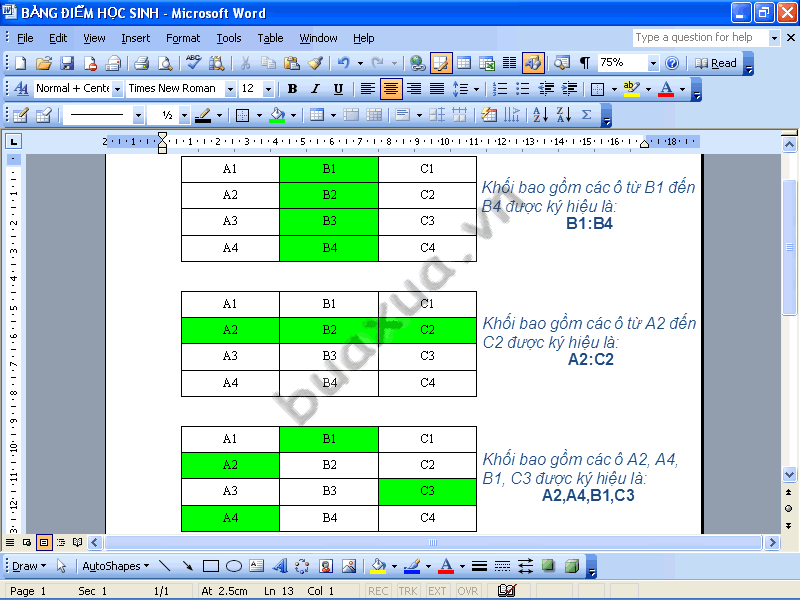800x600 pixels.
Task: Open the Style dropdown showing Normal + Cente
Action: 117,89
